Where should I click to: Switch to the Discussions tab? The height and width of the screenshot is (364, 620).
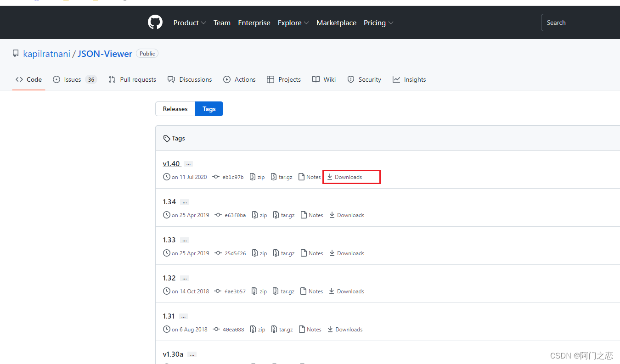tap(190, 79)
